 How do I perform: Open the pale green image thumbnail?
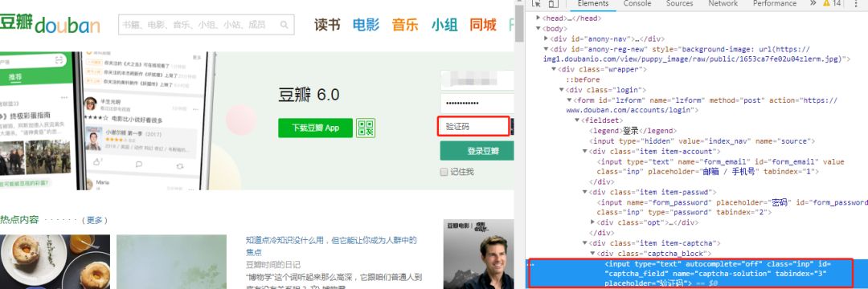[x=172, y=262]
